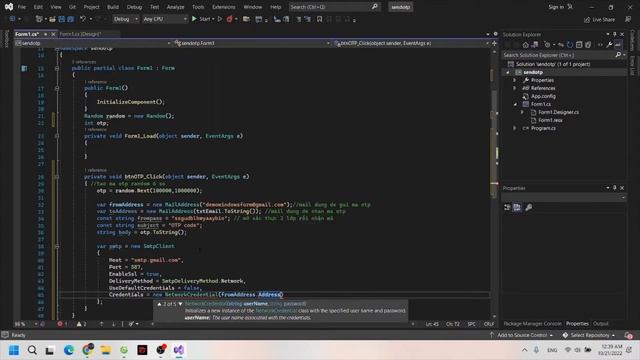Click wrench Properties icon in Solution Explorer toolbar
This screenshot has width=640, height=360.
pos(609,45)
